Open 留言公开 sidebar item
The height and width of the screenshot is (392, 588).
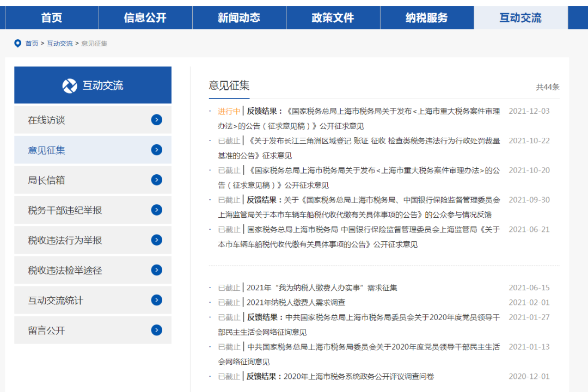point(93,330)
